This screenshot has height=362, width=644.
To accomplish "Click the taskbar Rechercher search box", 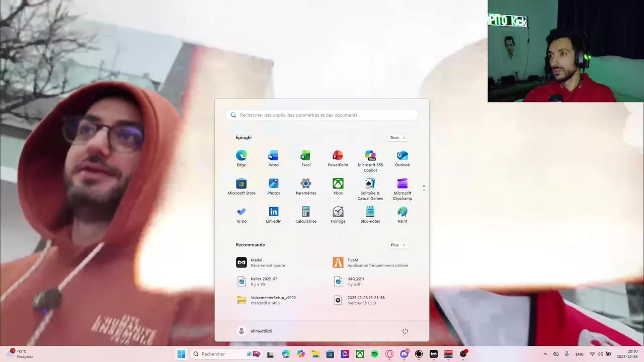I will pyautogui.click(x=226, y=354).
